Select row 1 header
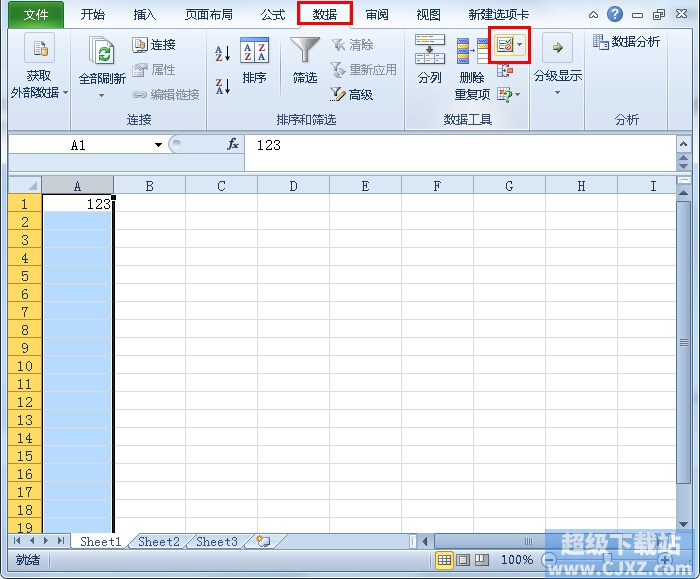Image resolution: width=700 pixels, height=579 pixels. (x=25, y=204)
